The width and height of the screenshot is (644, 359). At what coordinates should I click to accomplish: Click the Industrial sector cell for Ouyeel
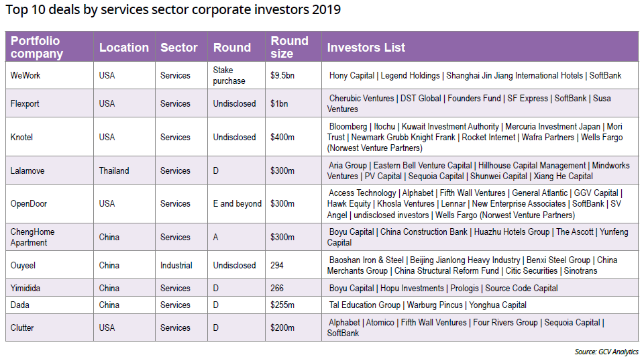point(176,265)
